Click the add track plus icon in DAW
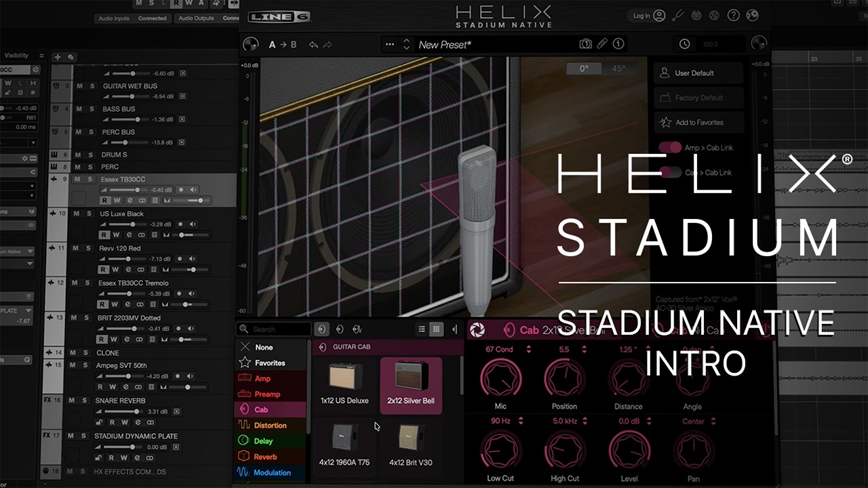Screen dimensions: 868x488 [x=58, y=57]
